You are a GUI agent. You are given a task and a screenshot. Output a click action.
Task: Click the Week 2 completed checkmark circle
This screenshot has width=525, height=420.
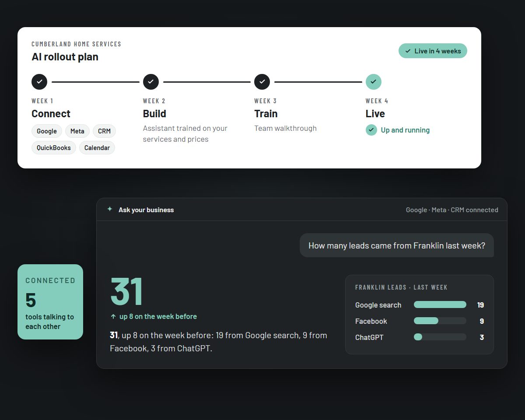151,82
